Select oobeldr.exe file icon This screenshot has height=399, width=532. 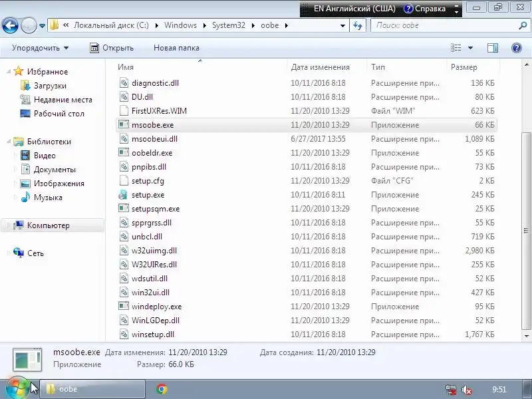click(x=124, y=152)
